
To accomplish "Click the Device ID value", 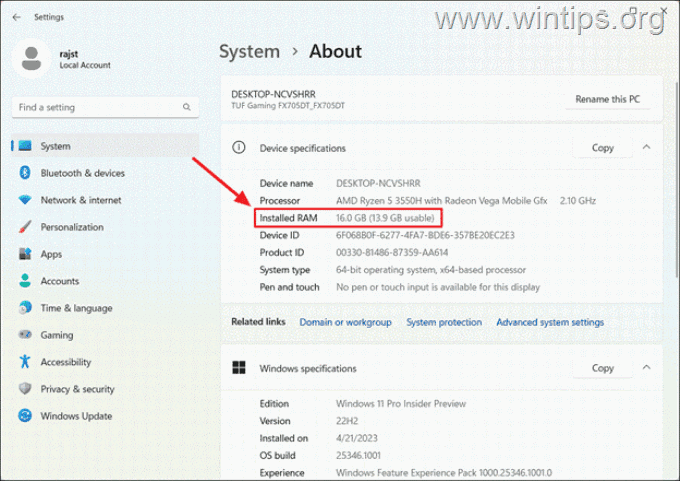I will [x=425, y=235].
